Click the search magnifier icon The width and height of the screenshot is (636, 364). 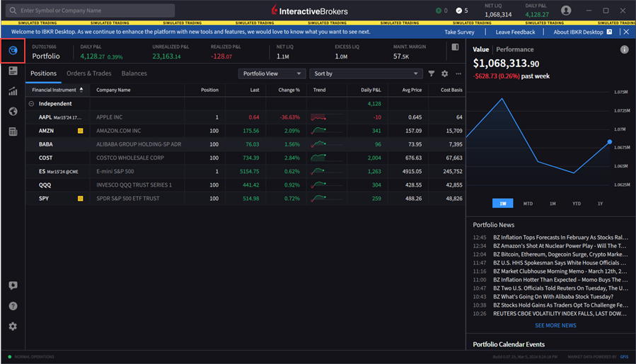[x=13, y=11]
